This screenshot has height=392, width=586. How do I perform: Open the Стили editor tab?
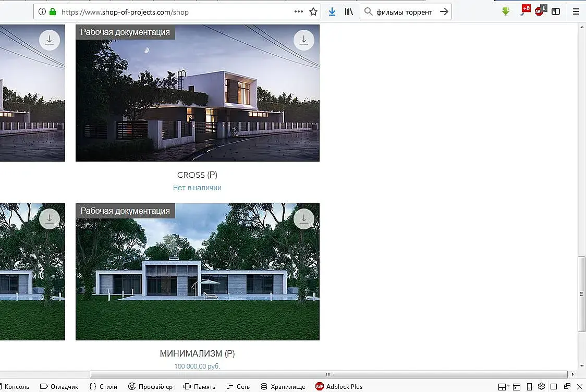[x=103, y=386]
